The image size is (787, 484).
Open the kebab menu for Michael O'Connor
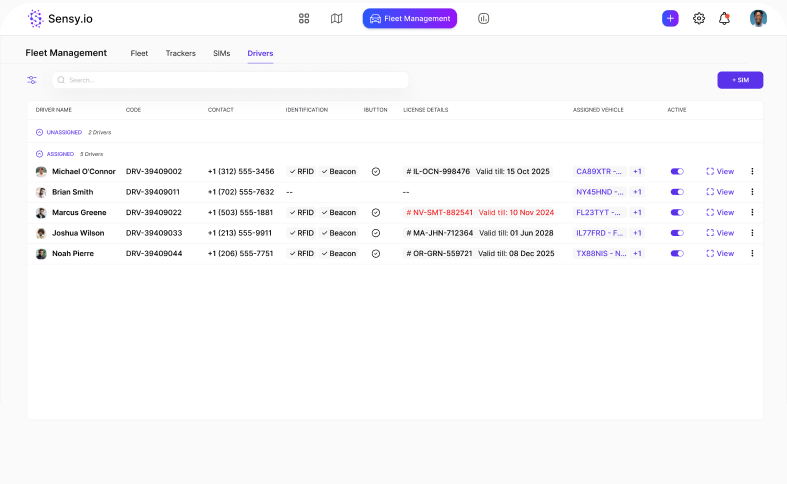pyautogui.click(x=752, y=171)
